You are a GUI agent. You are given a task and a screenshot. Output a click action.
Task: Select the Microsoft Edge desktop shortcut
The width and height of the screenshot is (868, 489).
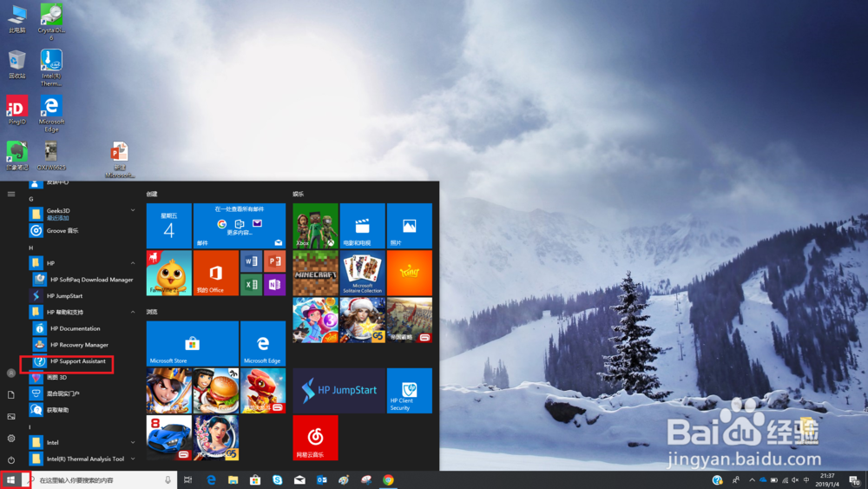[51, 114]
